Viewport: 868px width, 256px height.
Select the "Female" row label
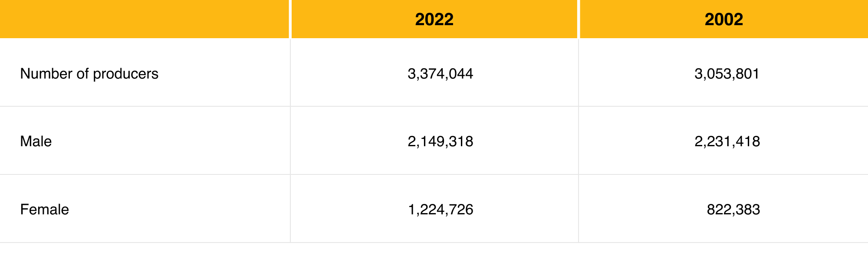[44, 210]
